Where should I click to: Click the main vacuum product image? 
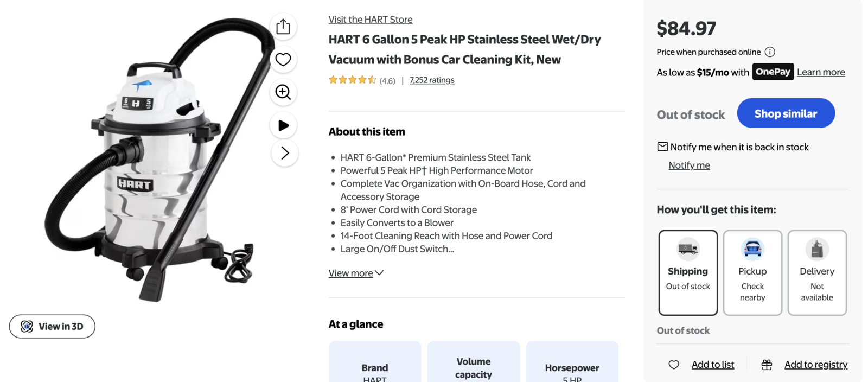tap(157, 163)
